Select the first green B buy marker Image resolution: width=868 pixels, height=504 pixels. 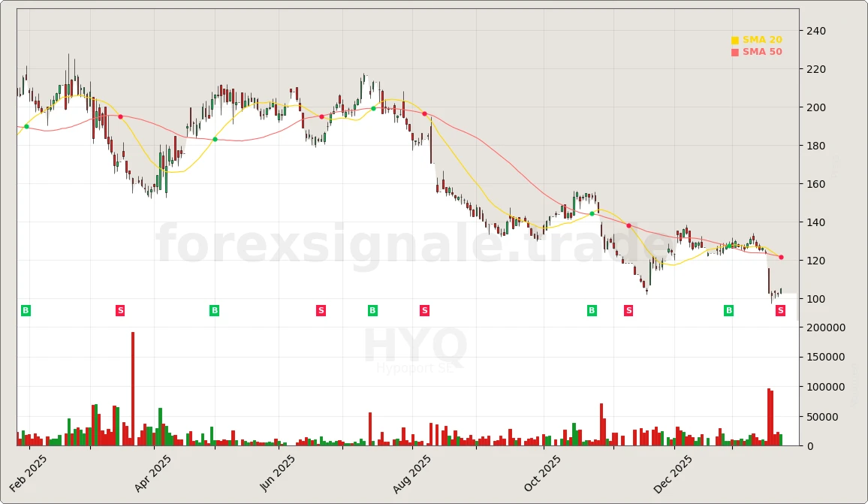pos(25,309)
